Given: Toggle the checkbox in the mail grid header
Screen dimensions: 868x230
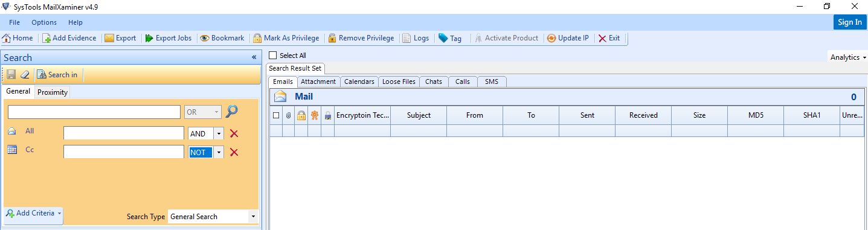Looking at the screenshot, I should tap(276, 115).
